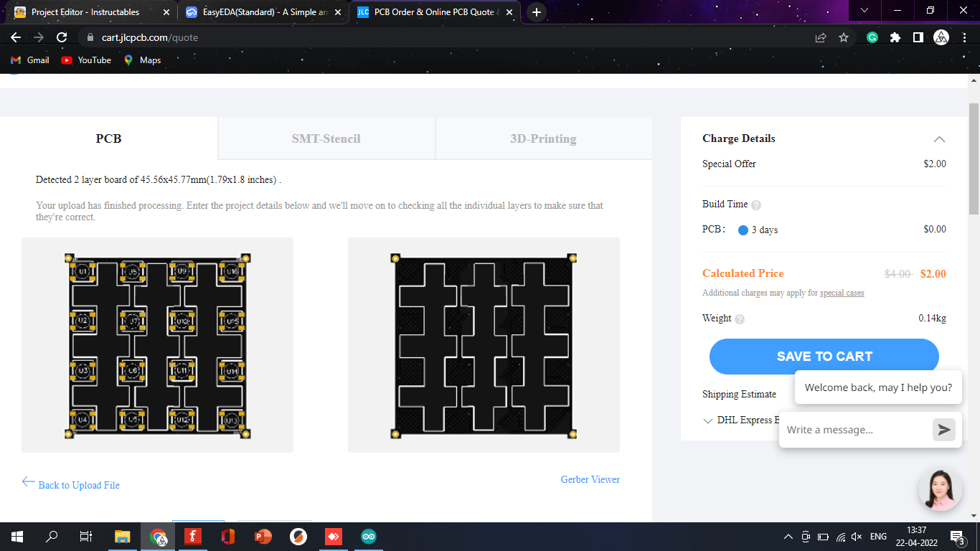This screenshot has height=551, width=980.
Task: Open the chat assistant avatar
Action: [941, 489]
